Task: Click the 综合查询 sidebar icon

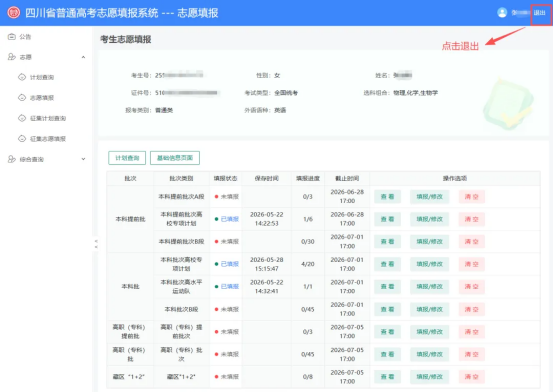Action: tap(12, 159)
